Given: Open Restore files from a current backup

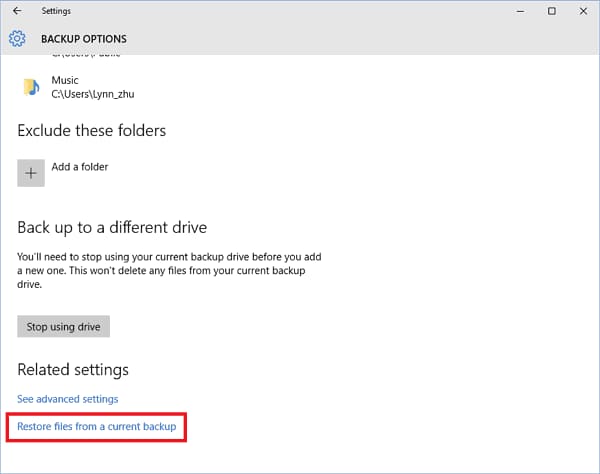Looking at the screenshot, I should click(97, 427).
